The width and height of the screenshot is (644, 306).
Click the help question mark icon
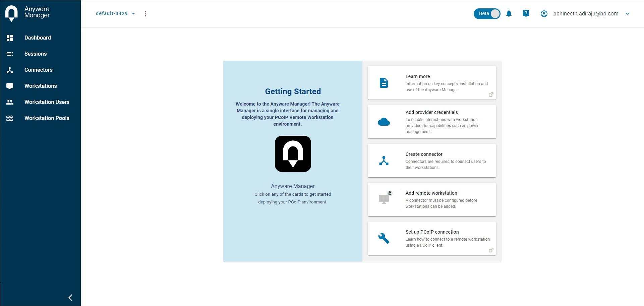tap(526, 13)
